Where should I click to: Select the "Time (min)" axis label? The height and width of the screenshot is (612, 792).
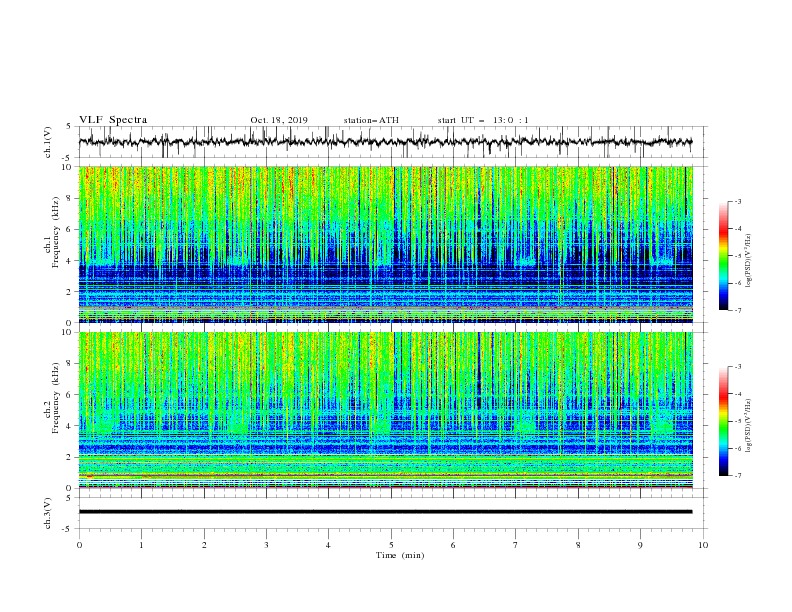[x=400, y=555]
